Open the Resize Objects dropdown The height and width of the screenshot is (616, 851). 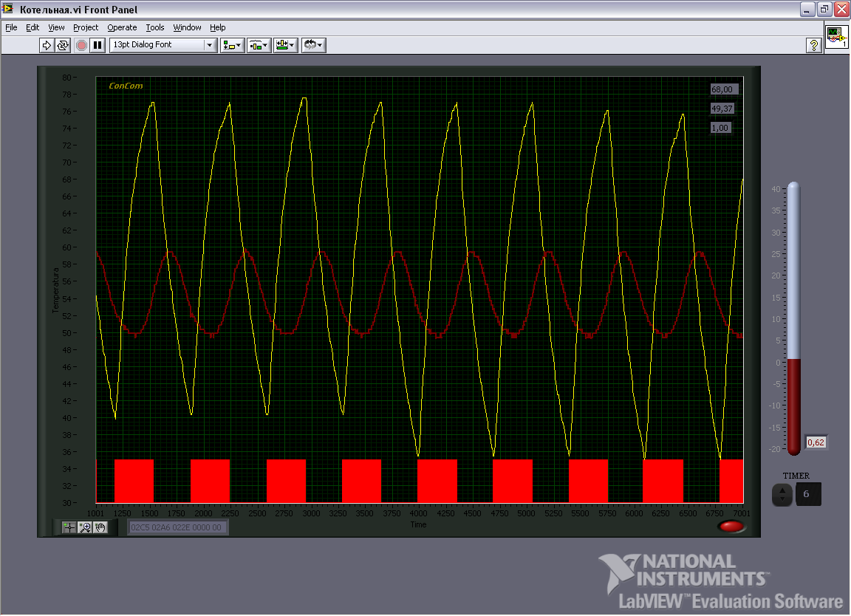click(285, 45)
